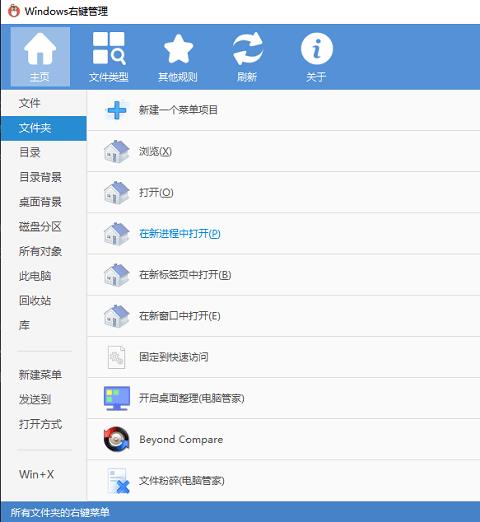Select the 其他规则 star icon
The image size is (480, 522).
tap(178, 49)
